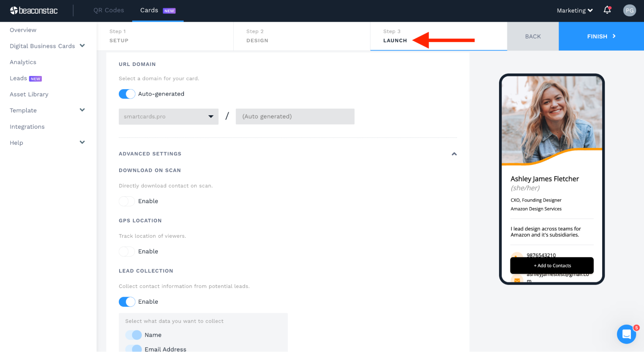Viewport: 644px width, 352px height.
Task: Open Leads in the sidebar
Action: coord(18,78)
